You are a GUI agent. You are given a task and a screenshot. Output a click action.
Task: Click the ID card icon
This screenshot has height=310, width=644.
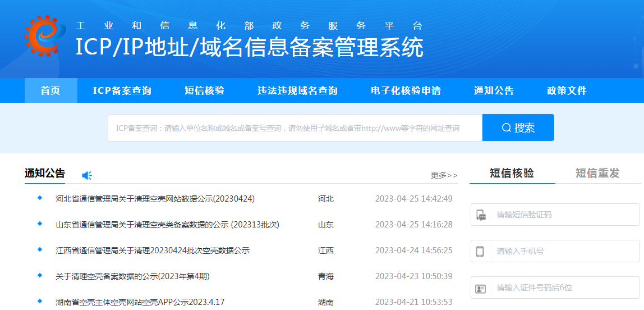coord(480,288)
